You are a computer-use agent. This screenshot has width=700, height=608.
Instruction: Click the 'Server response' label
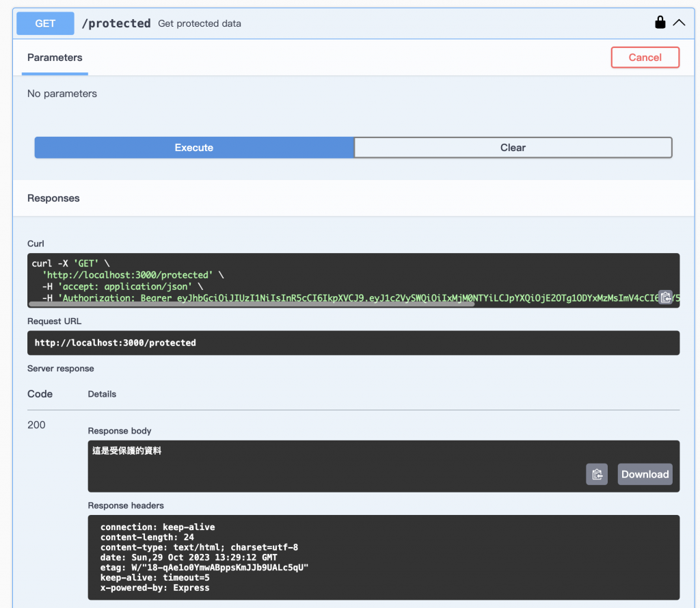[61, 369]
